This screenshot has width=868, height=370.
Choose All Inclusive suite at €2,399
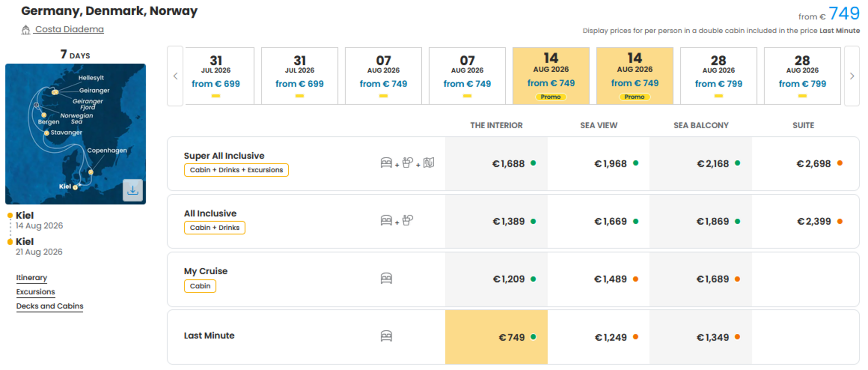[x=805, y=221]
